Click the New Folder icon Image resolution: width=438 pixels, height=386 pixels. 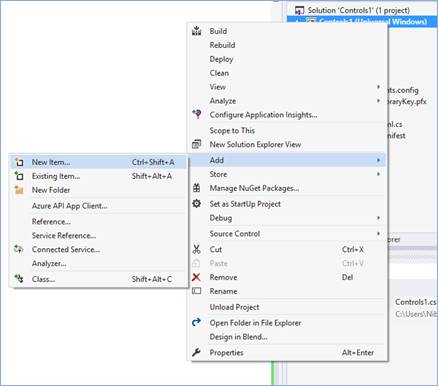[19, 190]
